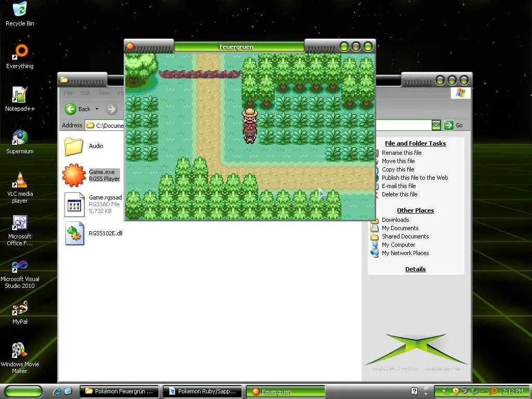
Task: Switch to Pokémon Feuergrün taskbar window
Action: tap(119, 392)
